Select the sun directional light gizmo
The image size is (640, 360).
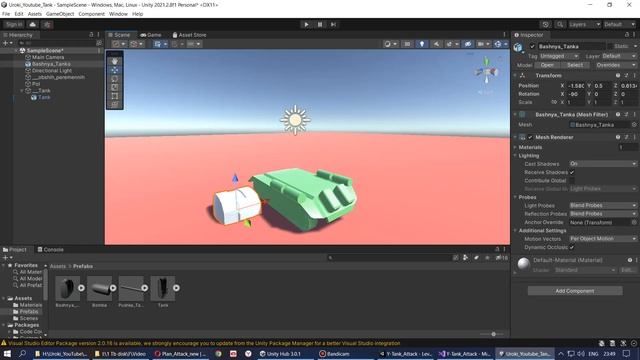tap(295, 120)
